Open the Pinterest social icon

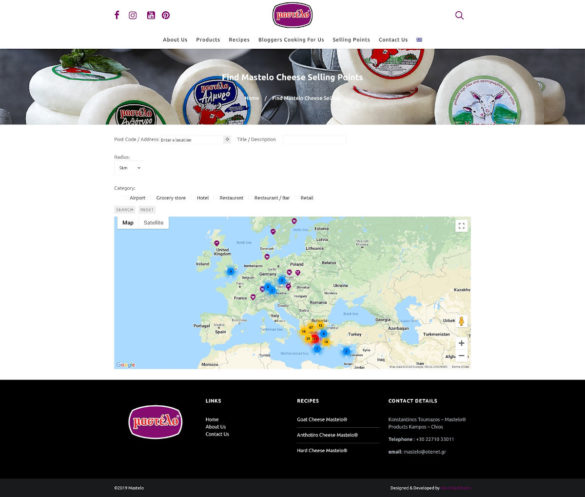click(x=166, y=15)
